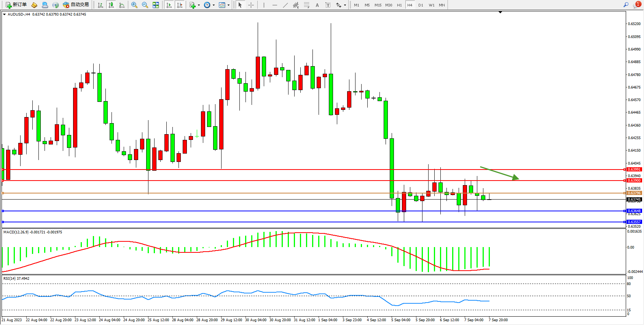This screenshot has height=325, width=644.
Task: Switch to the D1 timeframe
Action: coord(421,5)
